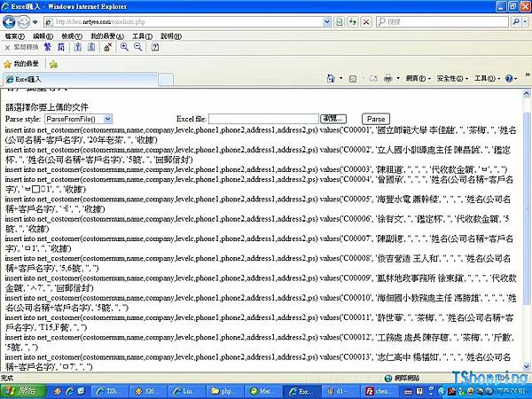This screenshot has height=399, width=532.
Task: Zoom in with the plus magnifier
Action: tap(124, 48)
